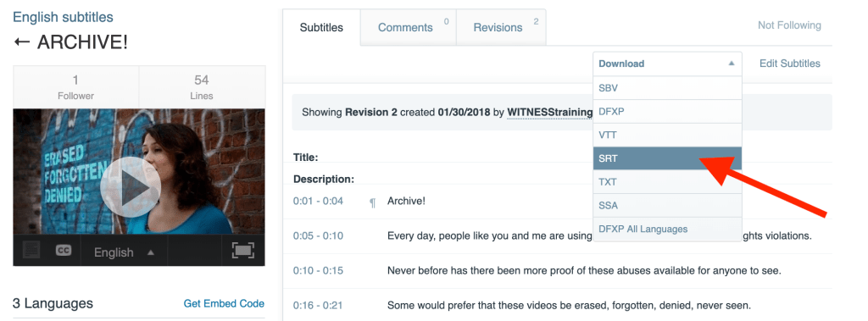868x321 pixels.
Task: Click the paragraph mark beside Archive!
Action: (373, 202)
